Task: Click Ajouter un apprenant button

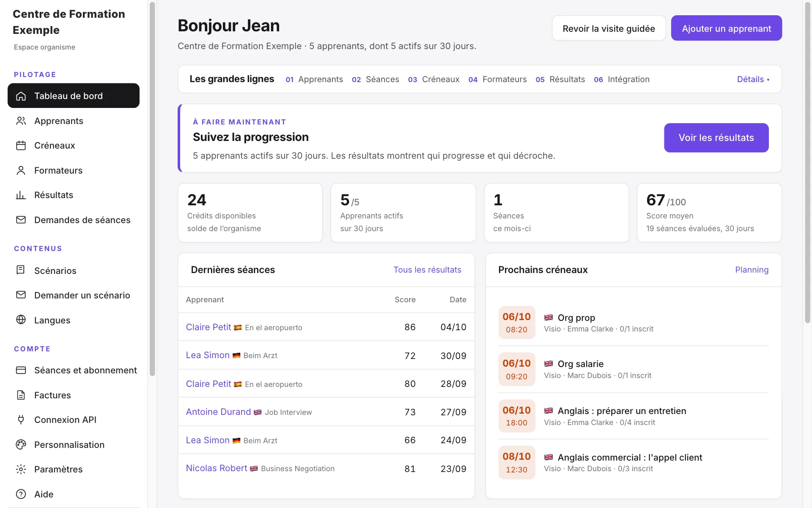Action: (x=726, y=28)
